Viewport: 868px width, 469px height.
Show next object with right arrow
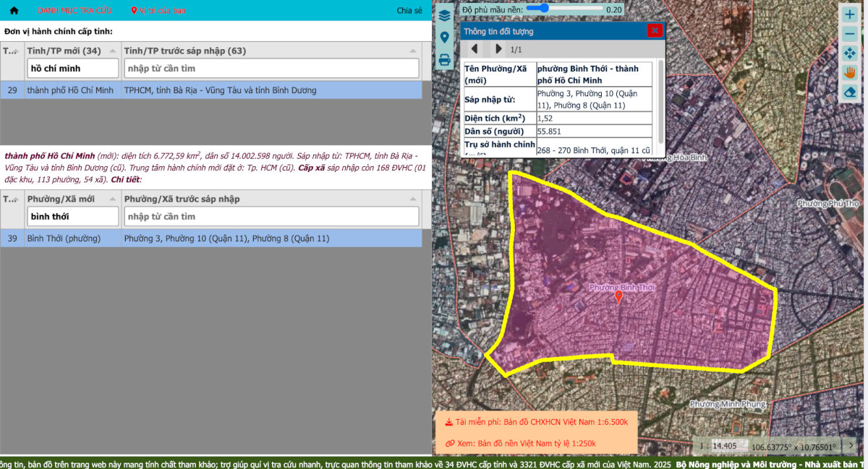498,49
